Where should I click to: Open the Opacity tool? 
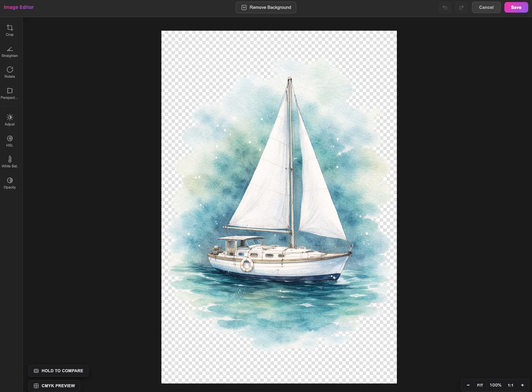[10, 183]
